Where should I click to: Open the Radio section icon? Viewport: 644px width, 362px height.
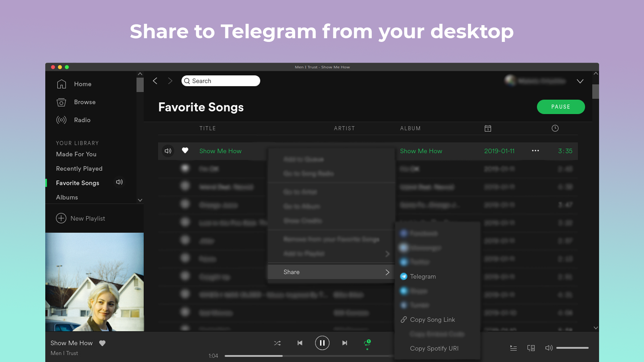point(61,120)
